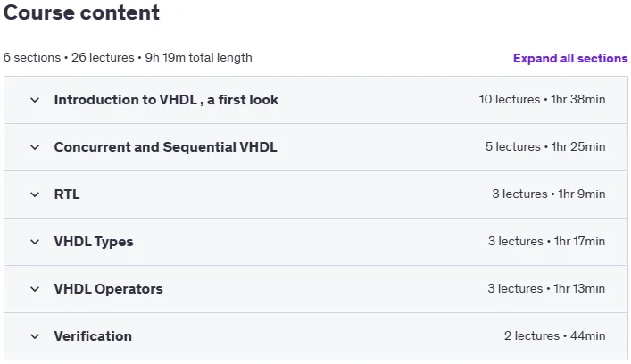Click '5 lectures • 1hr 25min' summary
Viewport: 631px width, 364px height.
(x=545, y=147)
